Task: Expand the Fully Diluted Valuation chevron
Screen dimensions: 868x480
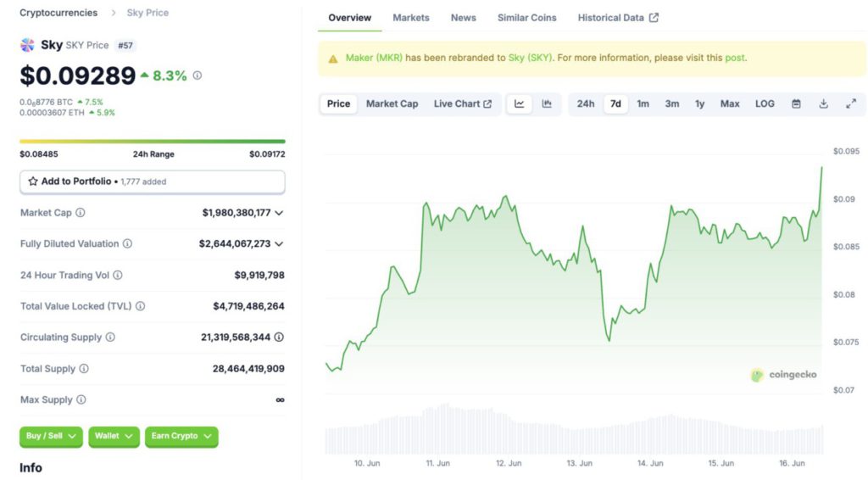Action: click(279, 243)
